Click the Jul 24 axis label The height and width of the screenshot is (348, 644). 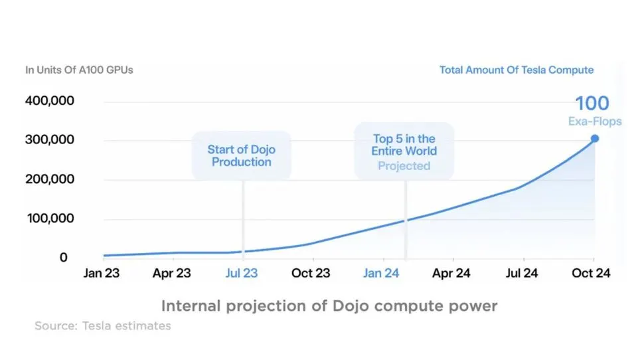[x=522, y=273]
